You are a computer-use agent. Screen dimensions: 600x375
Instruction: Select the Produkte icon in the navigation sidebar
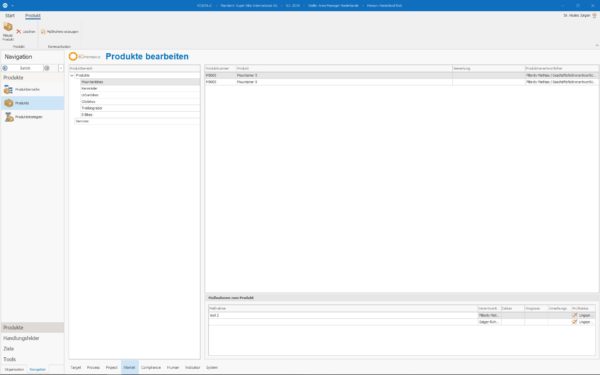tap(8, 103)
